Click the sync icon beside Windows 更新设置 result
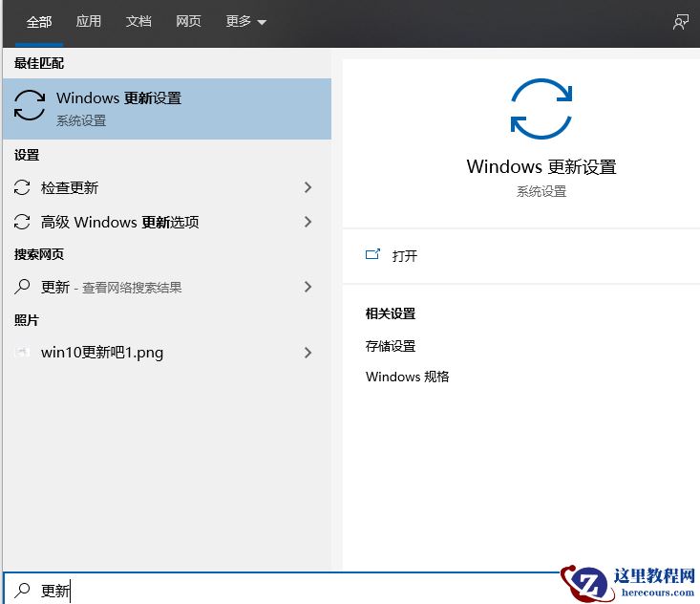The height and width of the screenshot is (604, 700). click(x=30, y=105)
